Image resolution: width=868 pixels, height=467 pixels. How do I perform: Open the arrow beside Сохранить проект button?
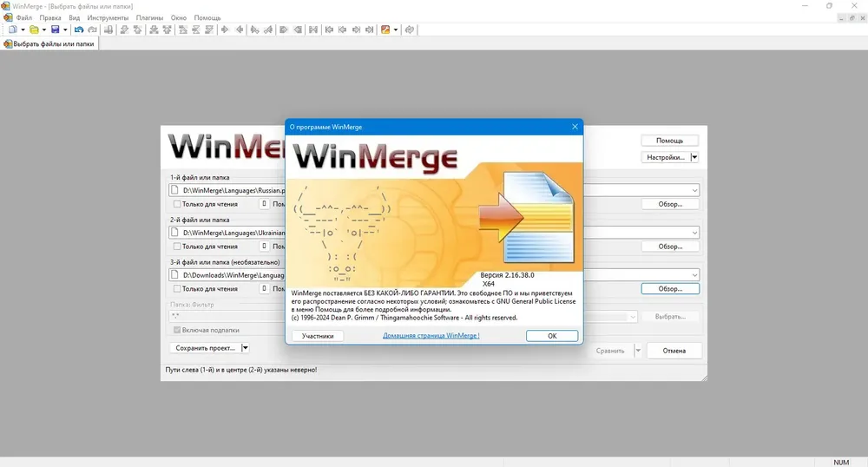click(245, 348)
